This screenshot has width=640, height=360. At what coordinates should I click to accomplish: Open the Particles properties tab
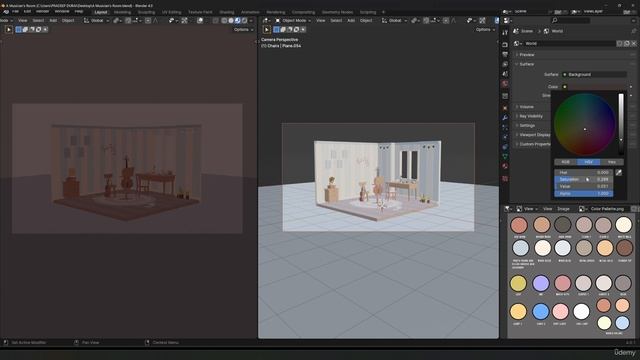505,127
